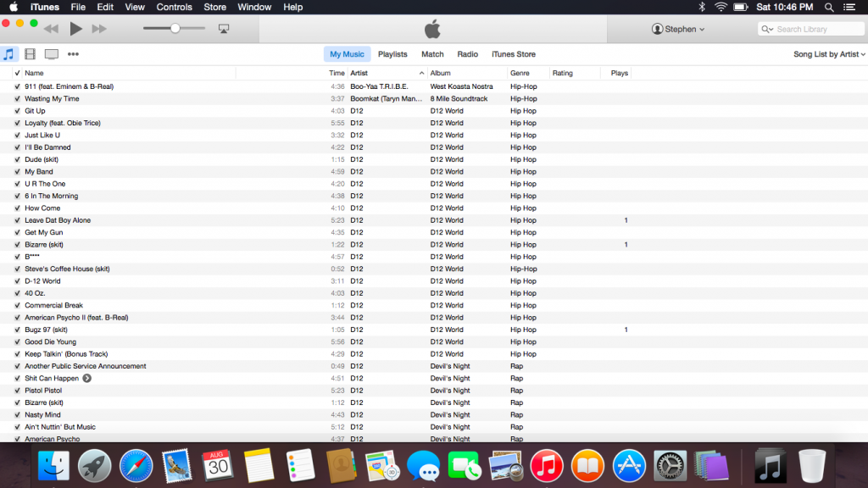The width and height of the screenshot is (868, 488).
Task: Launch Safari from the Dock
Action: [136, 466]
